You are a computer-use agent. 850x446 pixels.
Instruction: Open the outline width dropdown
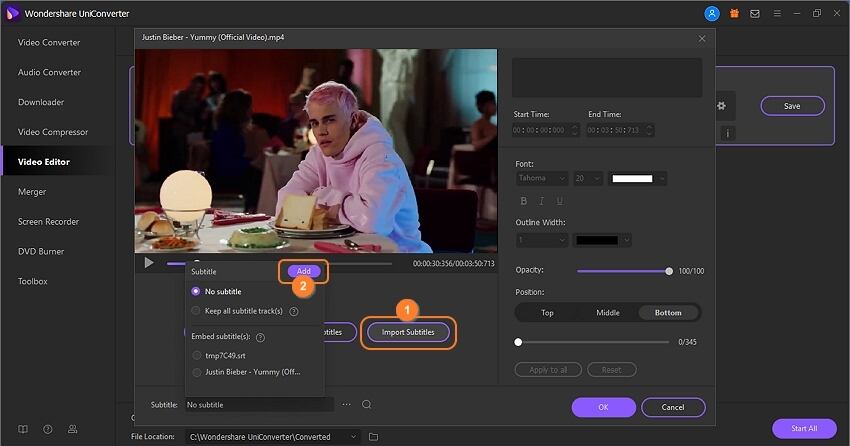point(542,240)
